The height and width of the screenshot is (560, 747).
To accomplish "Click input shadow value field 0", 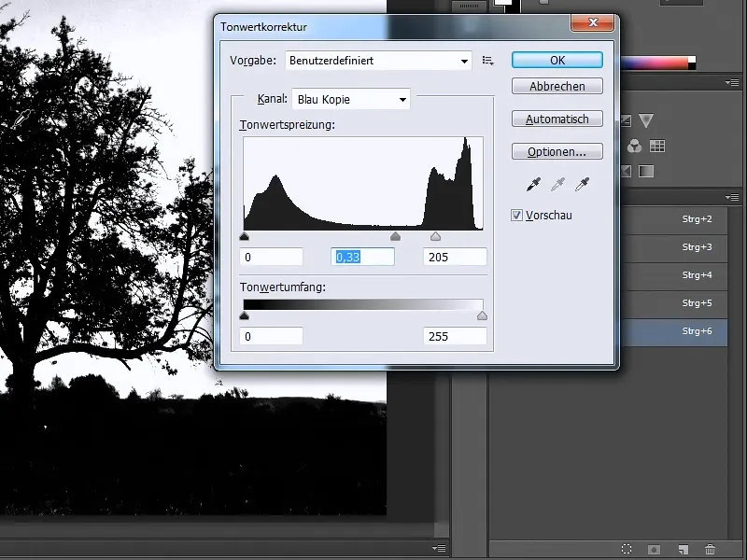I will click(271, 258).
